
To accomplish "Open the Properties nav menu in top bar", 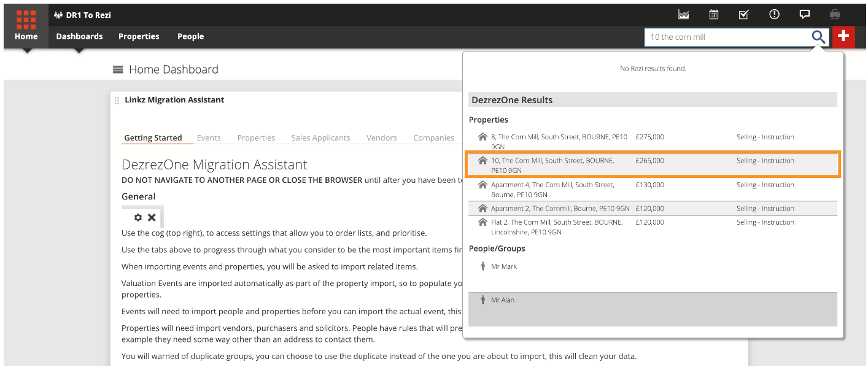I will [x=139, y=36].
